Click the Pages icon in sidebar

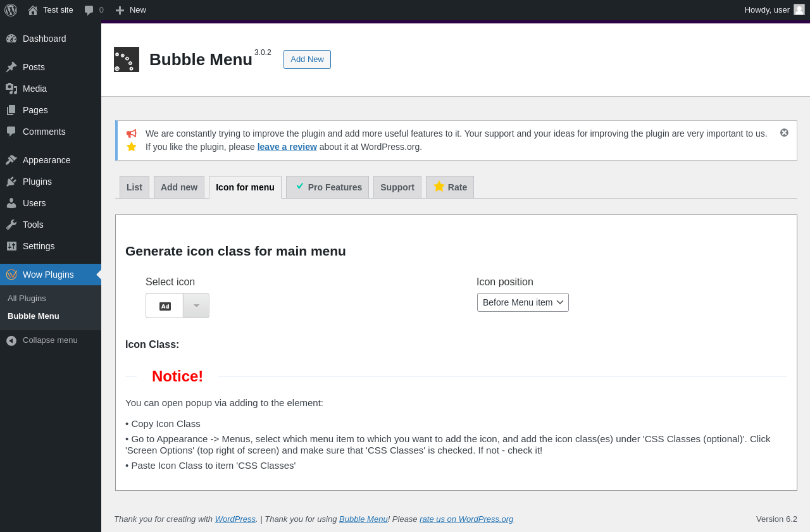(x=11, y=110)
